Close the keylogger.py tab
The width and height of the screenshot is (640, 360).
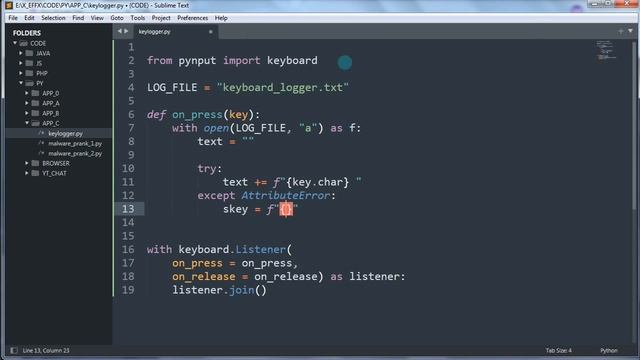(211, 32)
